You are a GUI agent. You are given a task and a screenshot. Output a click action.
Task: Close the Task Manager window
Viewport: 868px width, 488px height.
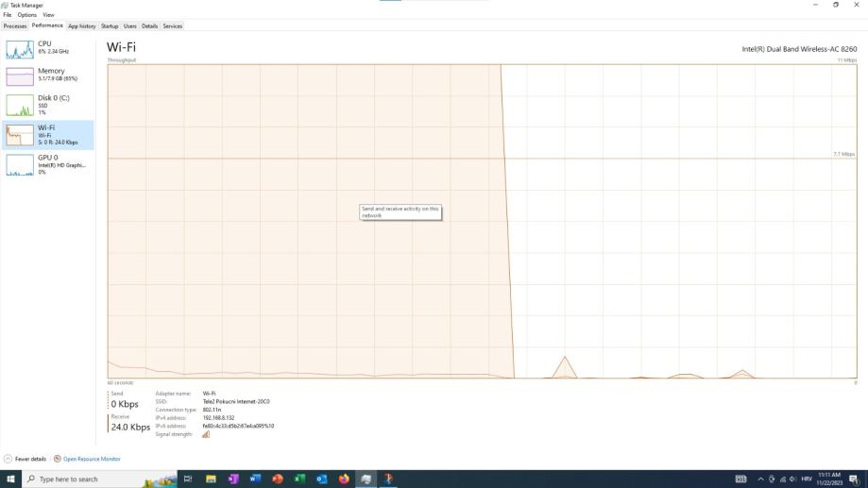857,5
